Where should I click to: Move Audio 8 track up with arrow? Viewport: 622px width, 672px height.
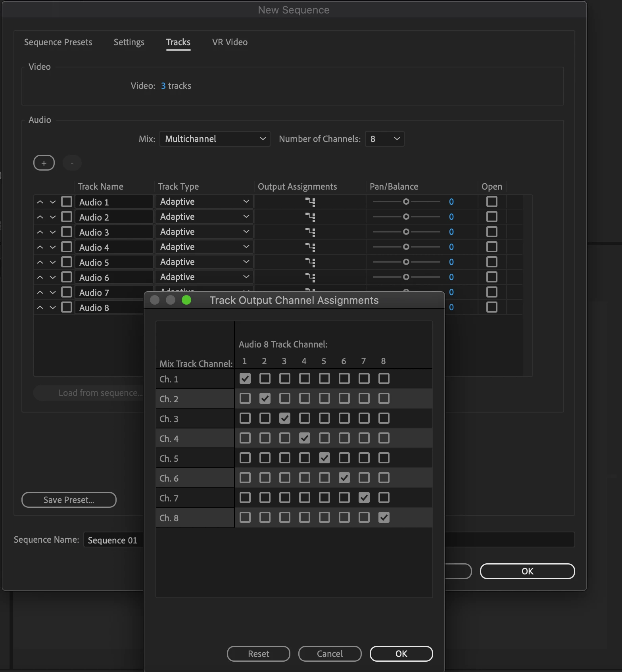coord(40,307)
